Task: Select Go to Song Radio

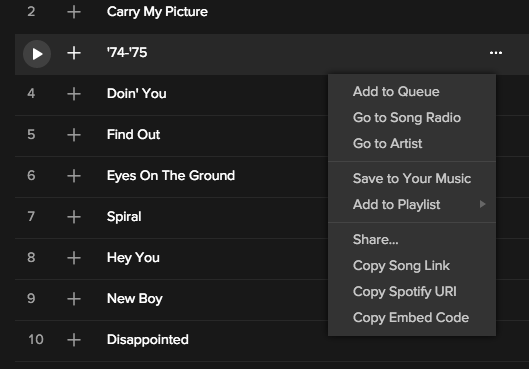Action: point(407,117)
